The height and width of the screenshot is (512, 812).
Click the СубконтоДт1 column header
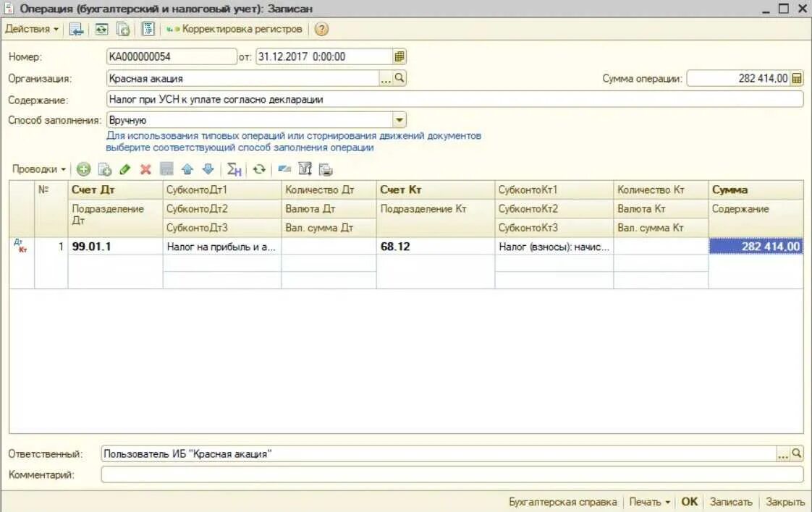click(222, 189)
